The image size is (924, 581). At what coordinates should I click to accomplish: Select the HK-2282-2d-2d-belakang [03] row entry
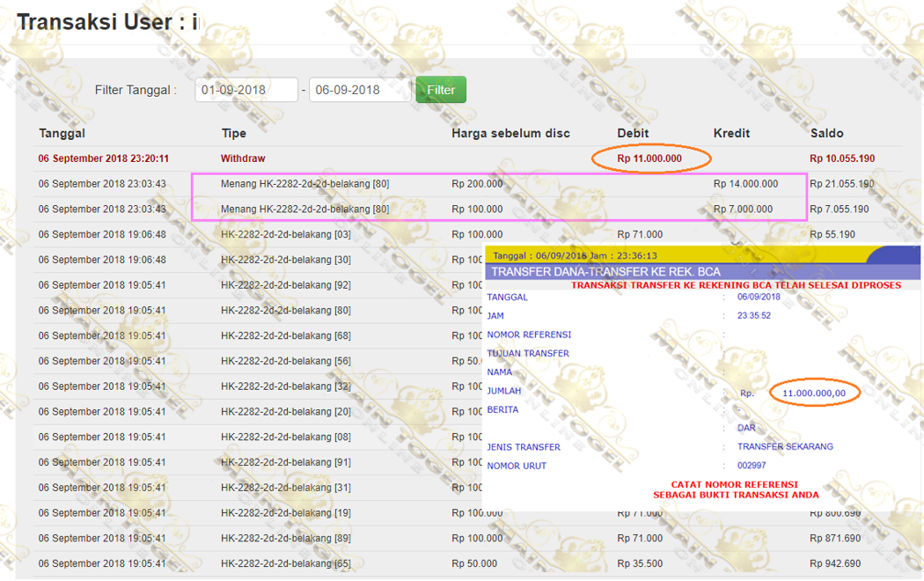click(286, 235)
